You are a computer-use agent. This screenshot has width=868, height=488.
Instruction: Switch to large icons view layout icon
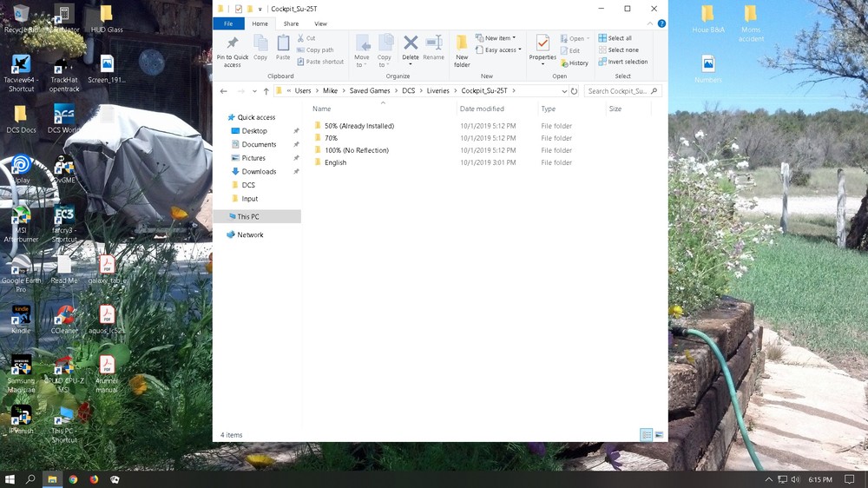pos(659,435)
